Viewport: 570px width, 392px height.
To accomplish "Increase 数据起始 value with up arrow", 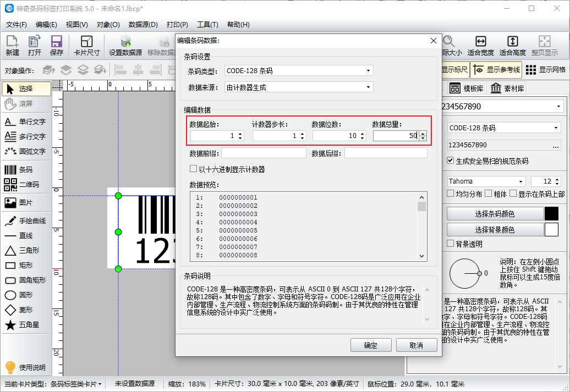I will coord(240,134).
